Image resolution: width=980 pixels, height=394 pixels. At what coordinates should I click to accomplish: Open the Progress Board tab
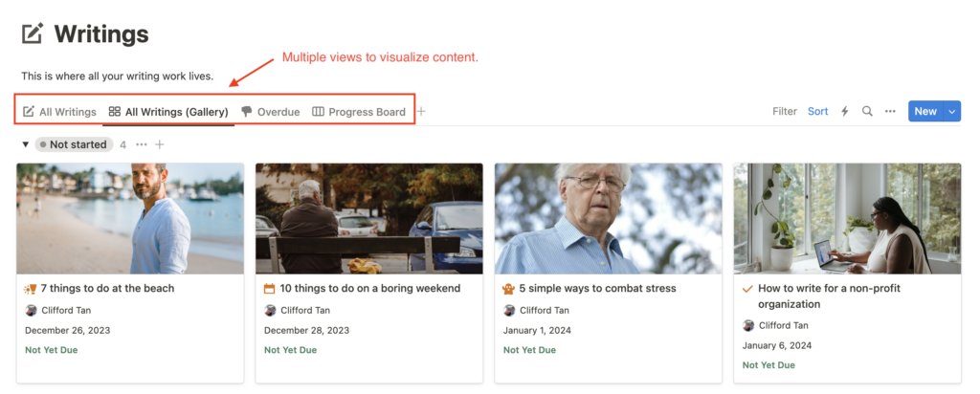[x=359, y=112]
